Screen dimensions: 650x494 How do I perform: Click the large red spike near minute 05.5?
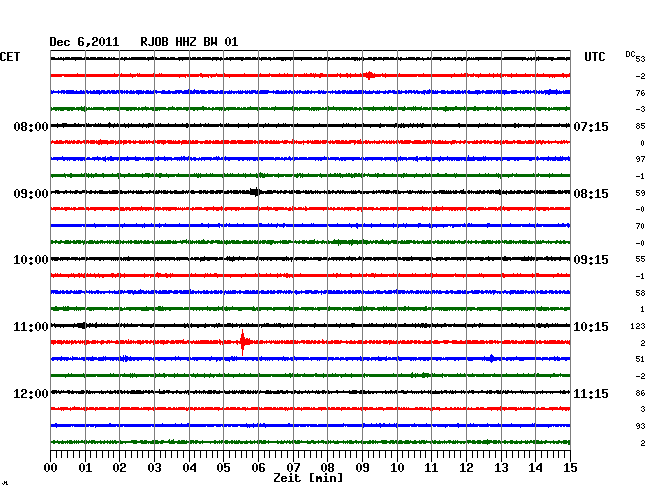tap(243, 342)
